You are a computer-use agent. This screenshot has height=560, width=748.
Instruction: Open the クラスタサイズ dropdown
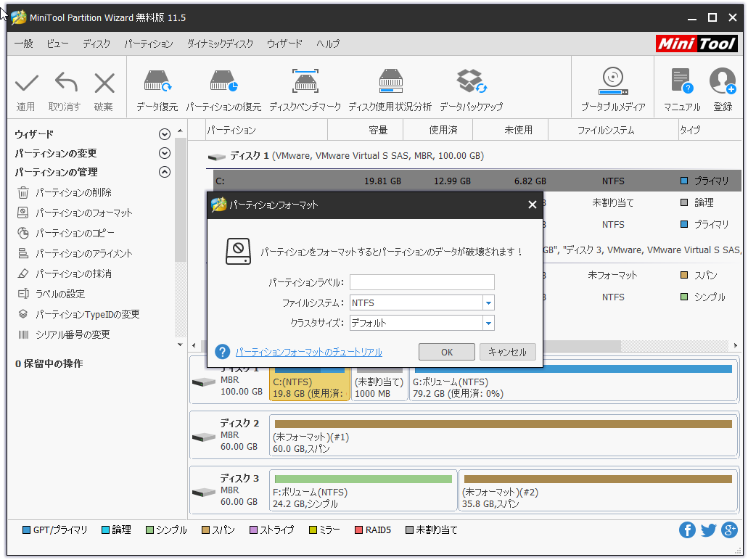tap(488, 323)
